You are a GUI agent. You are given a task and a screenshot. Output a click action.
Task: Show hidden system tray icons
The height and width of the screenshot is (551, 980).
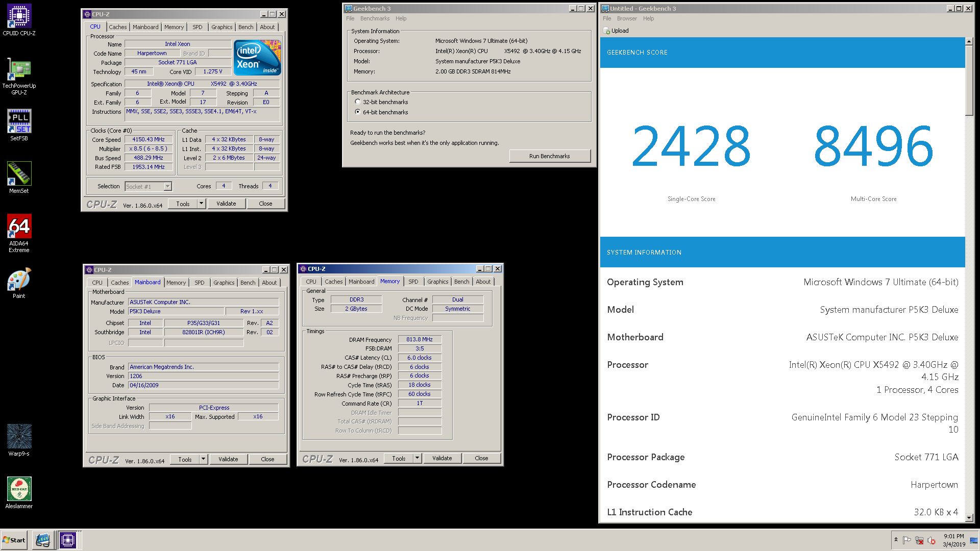tap(896, 540)
